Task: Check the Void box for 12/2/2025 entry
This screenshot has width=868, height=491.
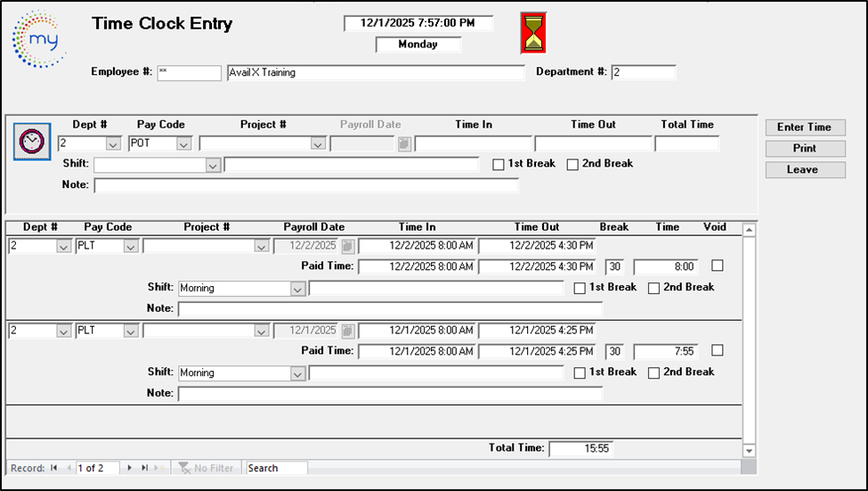Action: pyautogui.click(x=718, y=266)
